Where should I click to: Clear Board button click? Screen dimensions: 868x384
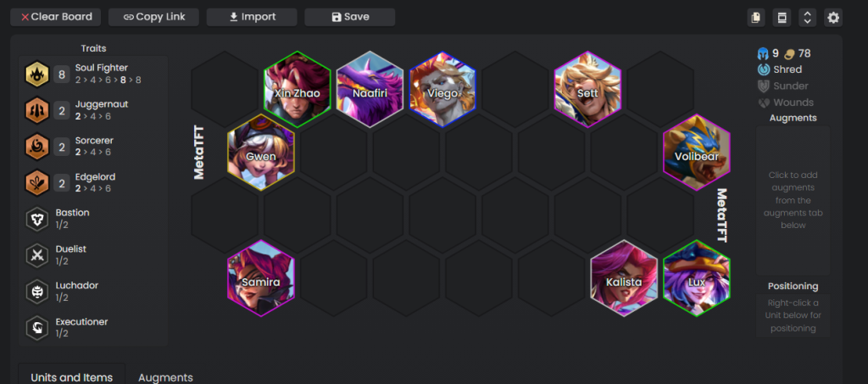tap(56, 17)
